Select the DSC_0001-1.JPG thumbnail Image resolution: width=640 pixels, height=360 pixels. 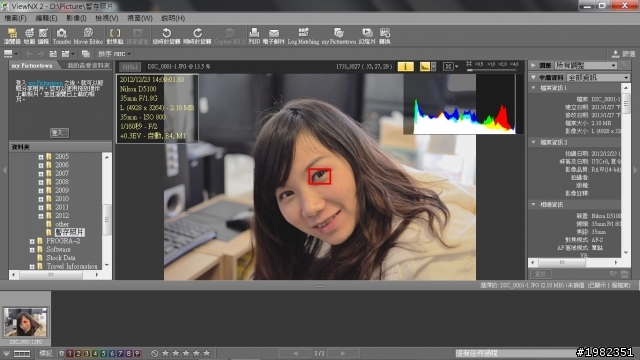point(25,322)
